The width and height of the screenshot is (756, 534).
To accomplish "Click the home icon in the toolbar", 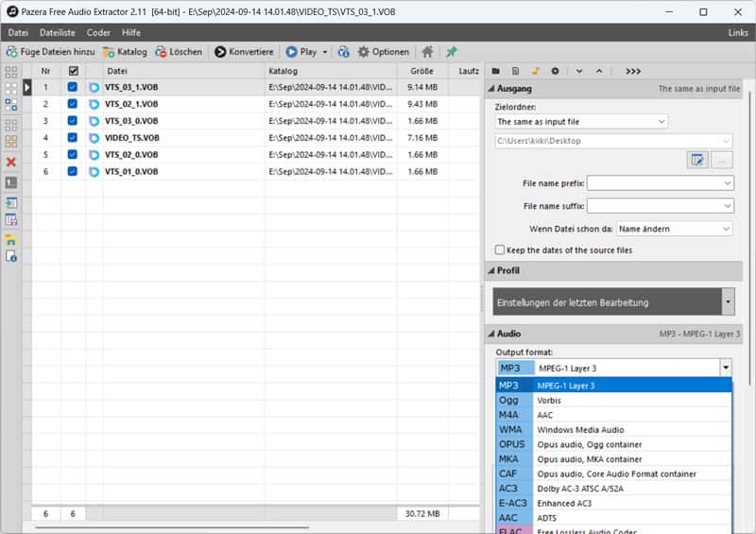I will tap(427, 52).
